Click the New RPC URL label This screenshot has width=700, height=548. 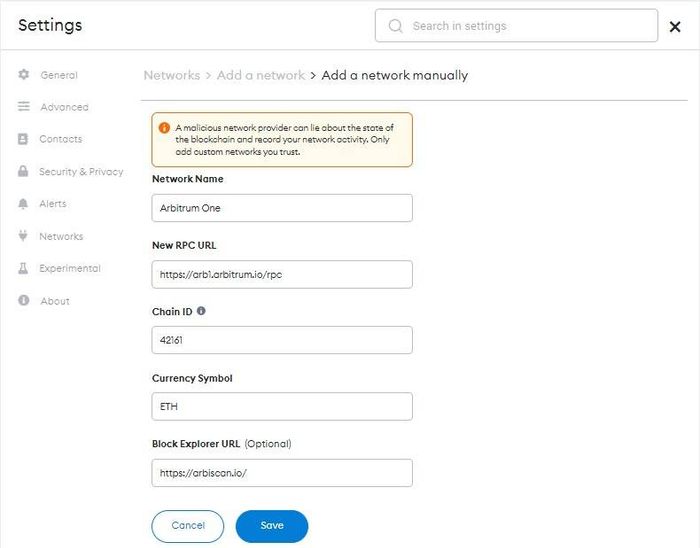tap(184, 245)
